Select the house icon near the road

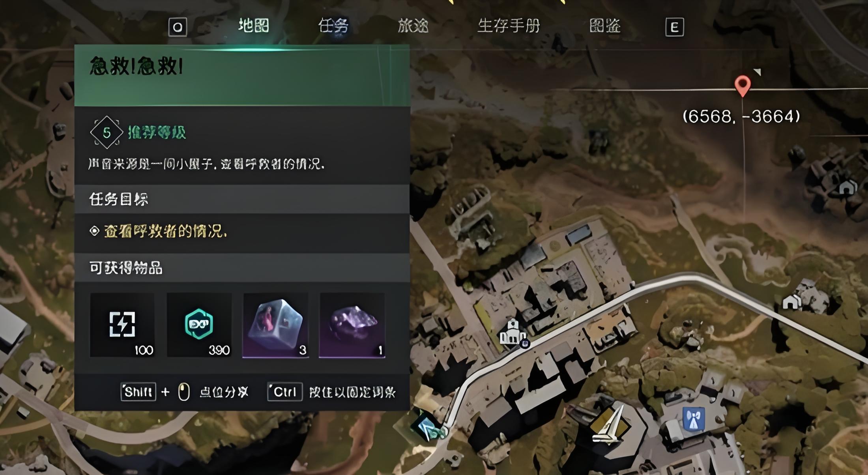[791, 302]
